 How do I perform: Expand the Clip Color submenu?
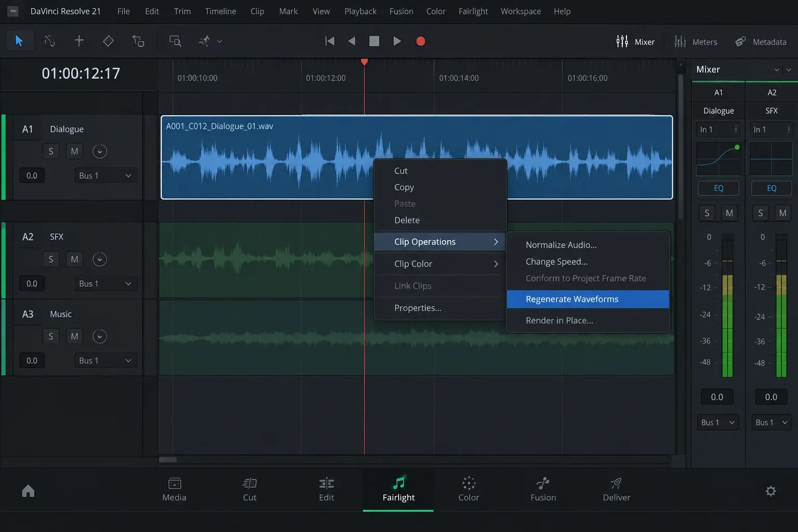click(440, 264)
